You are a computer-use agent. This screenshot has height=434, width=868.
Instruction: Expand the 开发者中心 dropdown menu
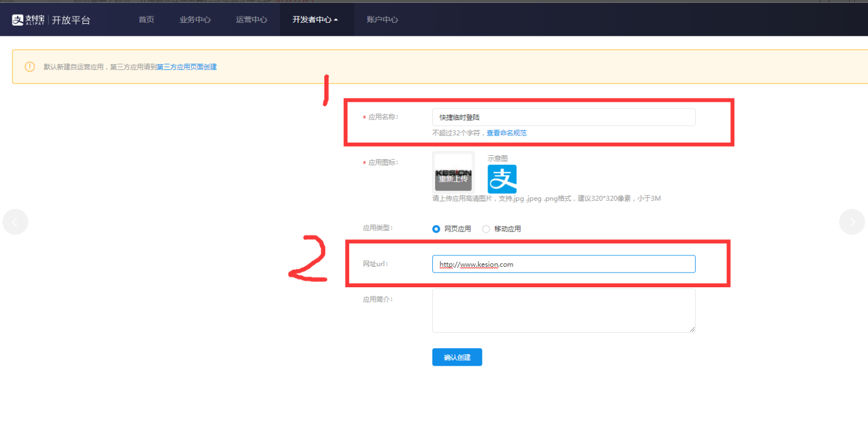pyautogui.click(x=315, y=20)
